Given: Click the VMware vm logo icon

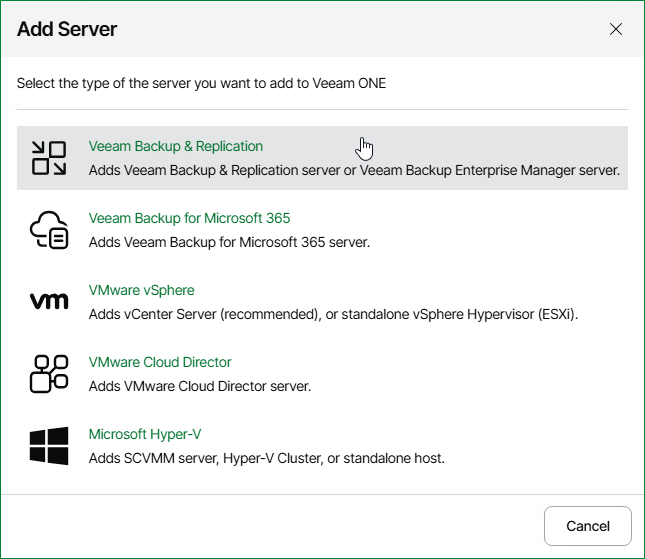Looking at the screenshot, I should click(49, 302).
